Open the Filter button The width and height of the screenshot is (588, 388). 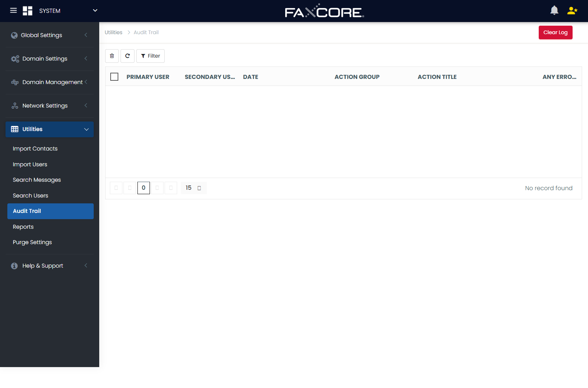150,56
